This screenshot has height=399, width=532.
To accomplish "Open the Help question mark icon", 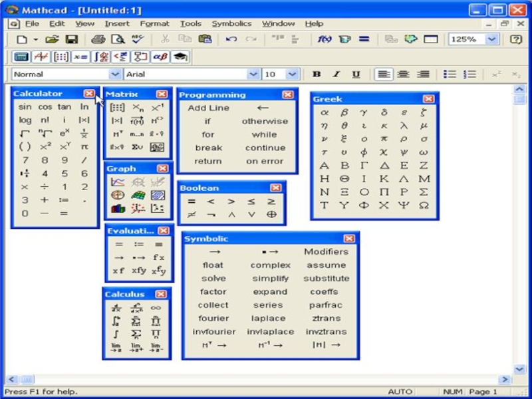I will tap(516, 39).
